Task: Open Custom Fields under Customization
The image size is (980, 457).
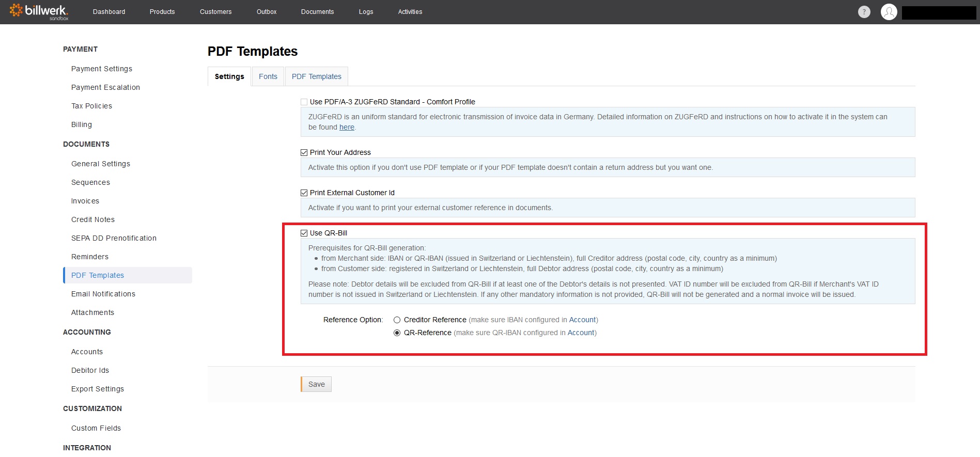Action: pyautogui.click(x=96, y=428)
